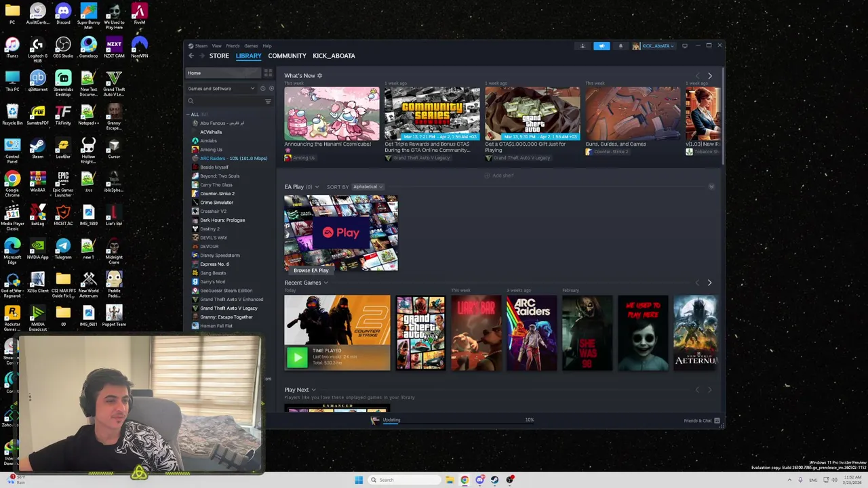
Task: Customize What's New with gear icon
Action: point(320,75)
